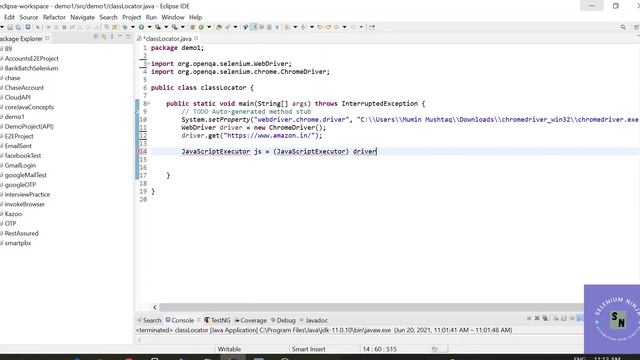Collapse the main method fold on line 8
The image size is (640, 360).
click(149, 104)
